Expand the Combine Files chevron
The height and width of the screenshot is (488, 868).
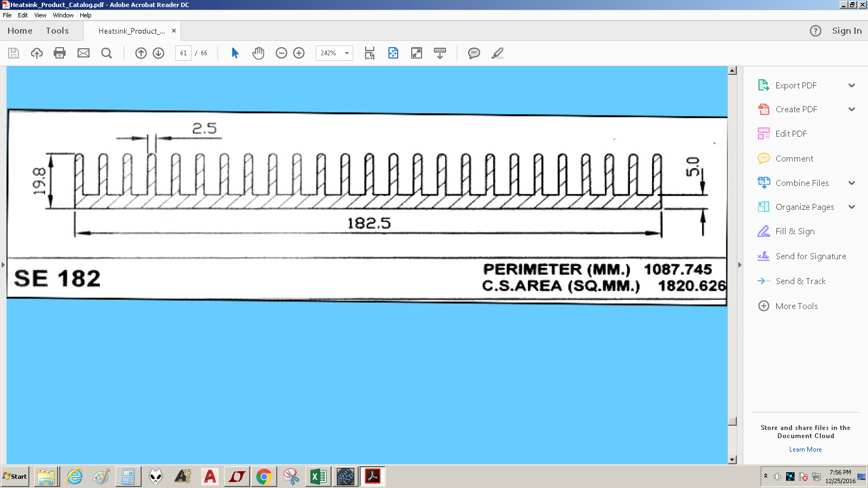[x=852, y=183]
